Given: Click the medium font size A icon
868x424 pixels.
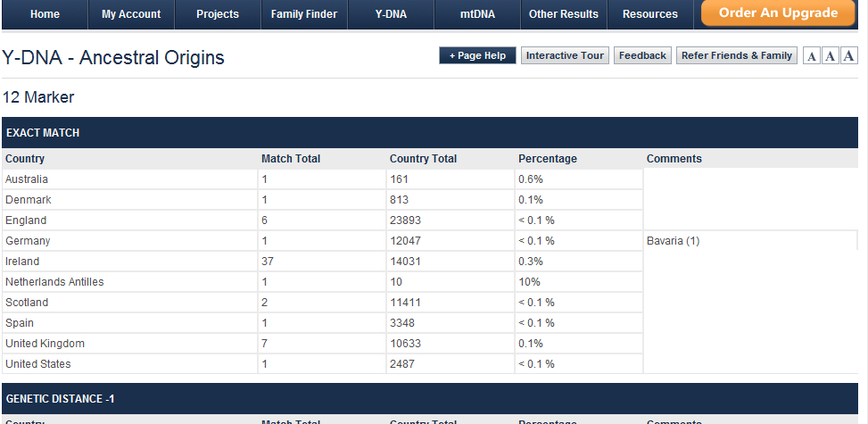Looking at the screenshot, I should tap(831, 56).
